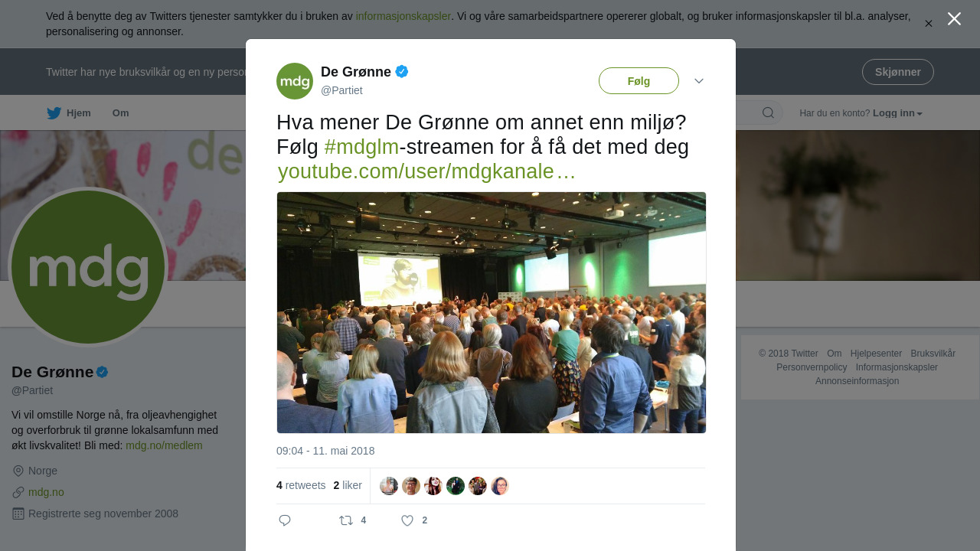Open the large mdg profile picture
The height and width of the screenshot is (551, 980).
point(88,267)
